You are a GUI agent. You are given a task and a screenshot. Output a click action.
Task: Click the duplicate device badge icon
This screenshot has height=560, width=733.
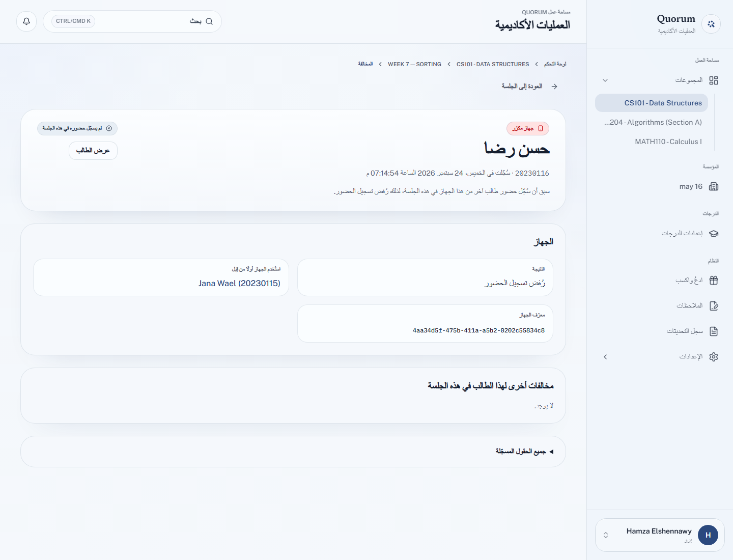pos(541,128)
